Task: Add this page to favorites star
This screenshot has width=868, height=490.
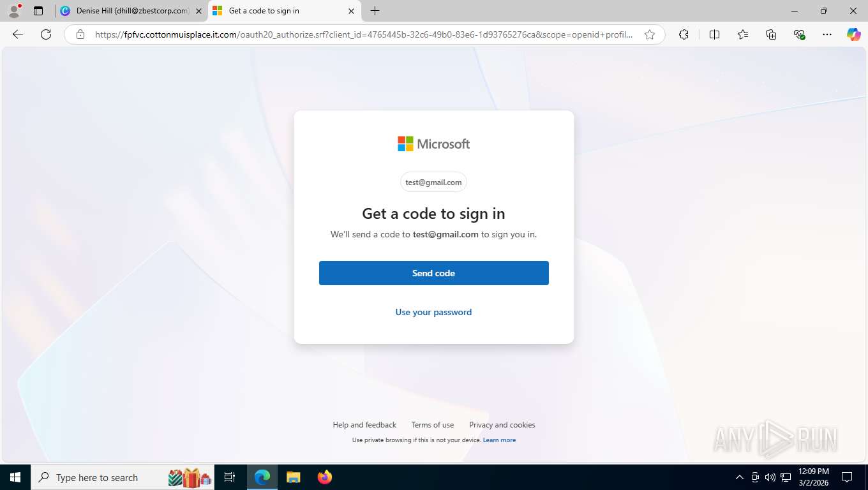Action: (x=650, y=34)
